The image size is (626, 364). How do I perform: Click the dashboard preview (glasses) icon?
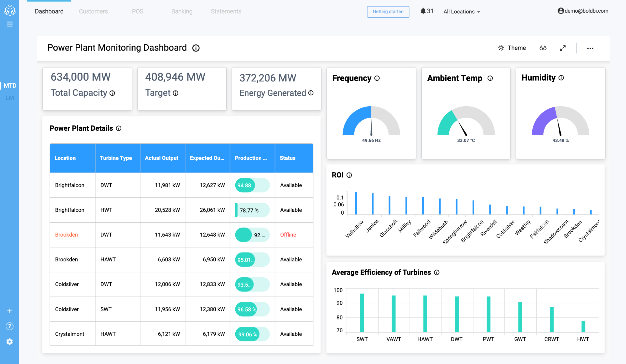(543, 48)
